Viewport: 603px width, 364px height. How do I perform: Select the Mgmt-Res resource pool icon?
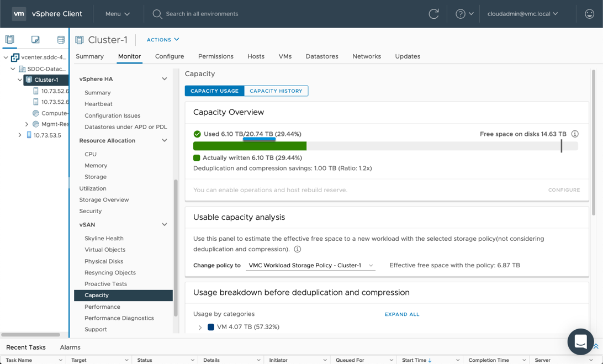pyautogui.click(x=36, y=124)
